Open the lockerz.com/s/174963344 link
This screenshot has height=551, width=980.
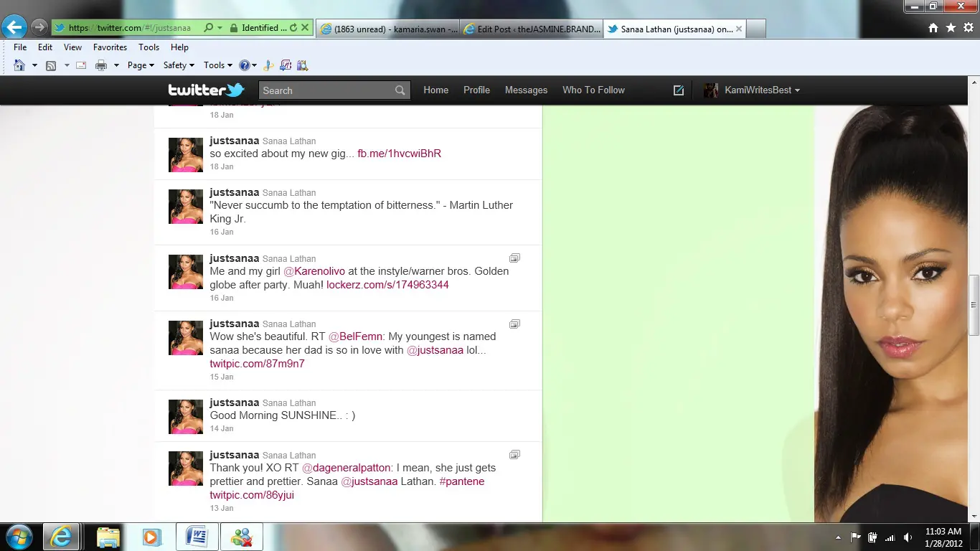click(387, 285)
